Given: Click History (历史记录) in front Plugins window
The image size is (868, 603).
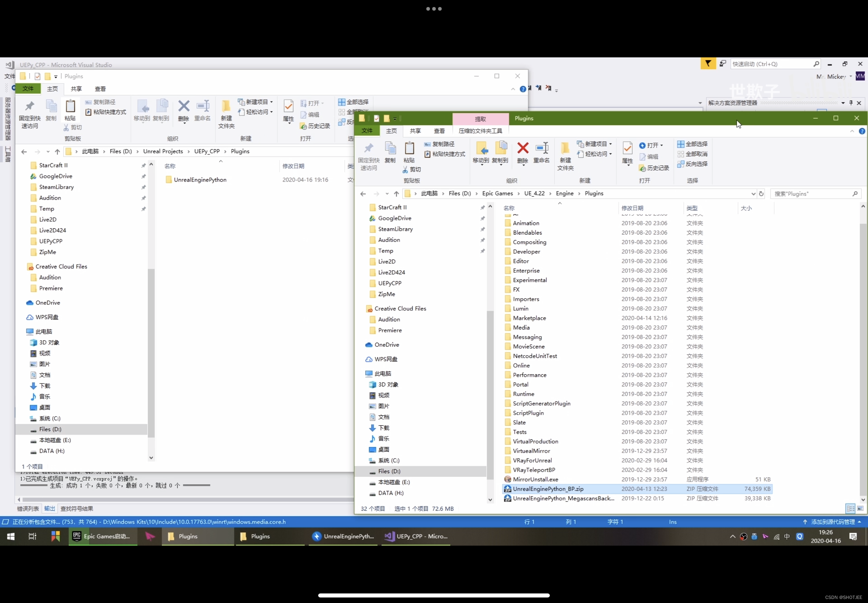Looking at the screenshot, I should [654, 168].
